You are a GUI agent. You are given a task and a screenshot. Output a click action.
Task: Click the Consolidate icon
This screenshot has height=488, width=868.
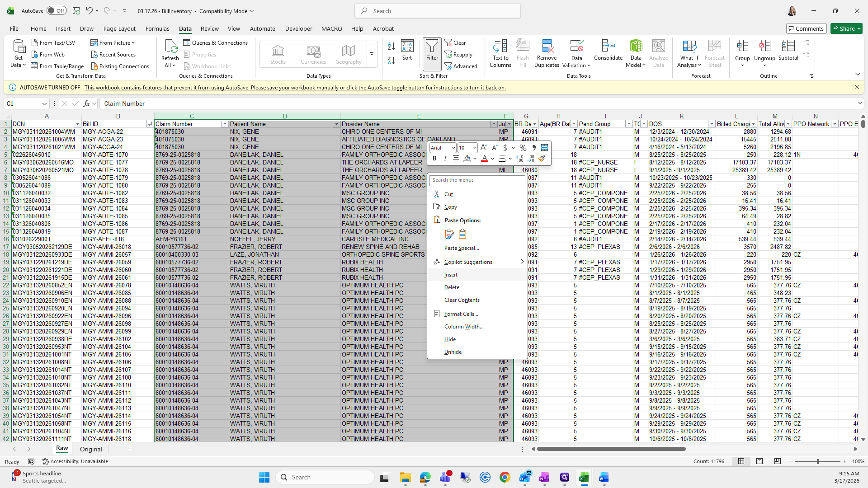point(608,47)
